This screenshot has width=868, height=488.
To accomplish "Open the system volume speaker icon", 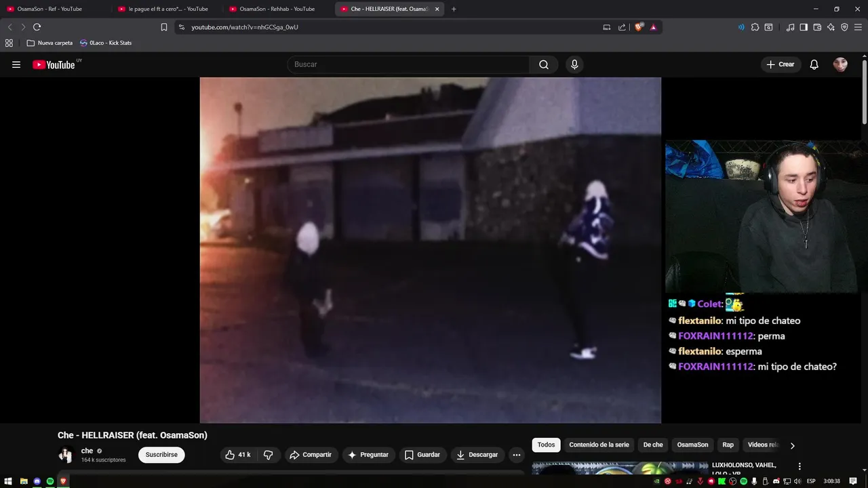I will 797,481.
